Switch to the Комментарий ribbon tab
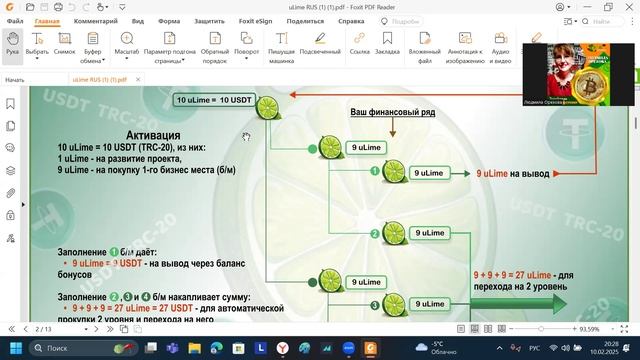The image size is (640, 360). click(x=96, y=21)
